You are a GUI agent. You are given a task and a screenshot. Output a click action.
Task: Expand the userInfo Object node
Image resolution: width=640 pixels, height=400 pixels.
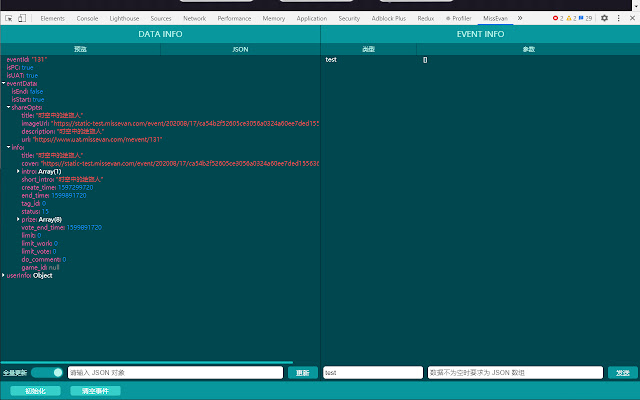[x=3, y=275]
